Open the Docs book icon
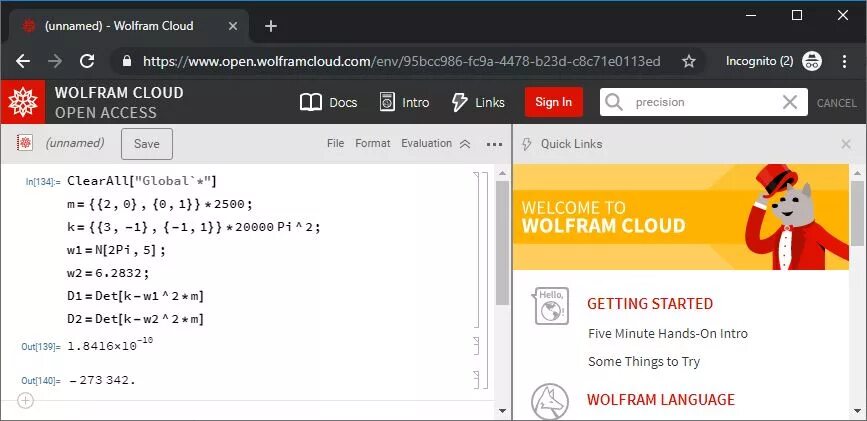 [x=311, y=102]
